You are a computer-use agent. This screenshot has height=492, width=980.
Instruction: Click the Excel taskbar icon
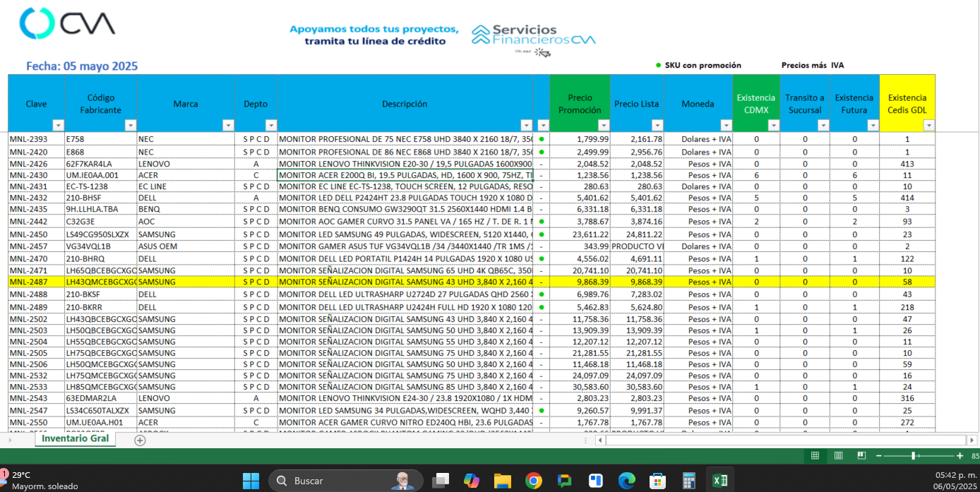coord(719,481)
